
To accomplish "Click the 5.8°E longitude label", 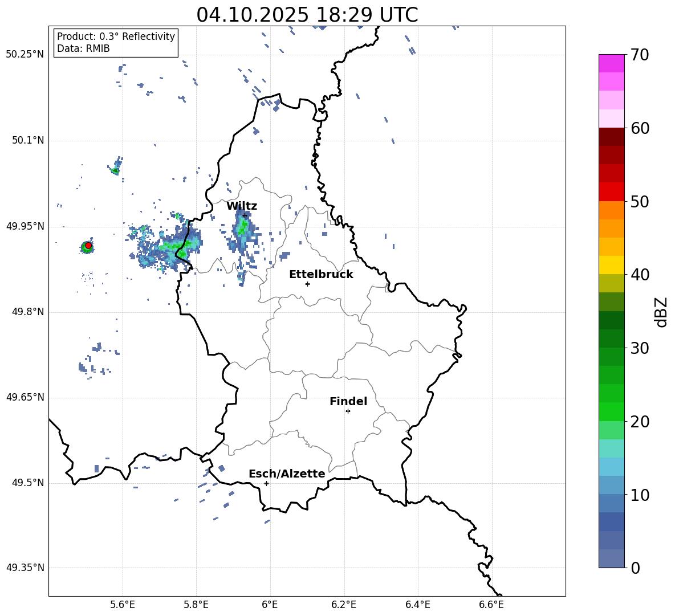I will [196, 605].
